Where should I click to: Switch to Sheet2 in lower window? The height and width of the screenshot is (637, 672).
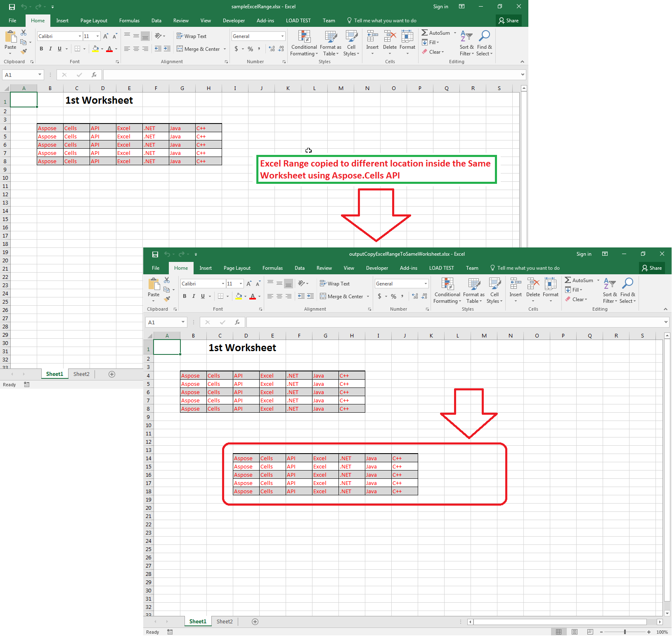point(225,622)
